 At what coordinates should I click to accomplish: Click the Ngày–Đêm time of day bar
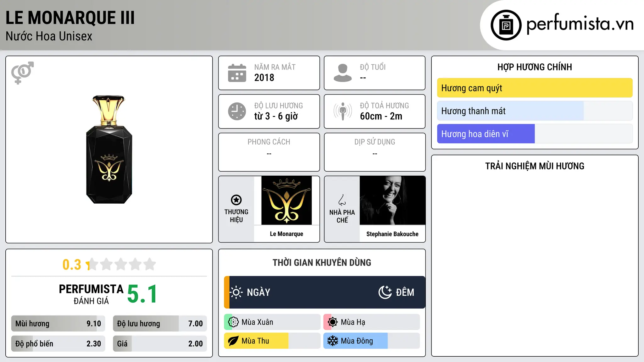pyautogui.click(x=325, y=292)
